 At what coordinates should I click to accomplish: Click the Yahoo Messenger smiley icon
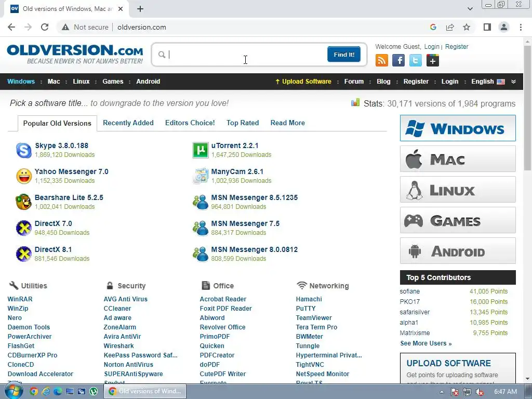tap(24, 176)
